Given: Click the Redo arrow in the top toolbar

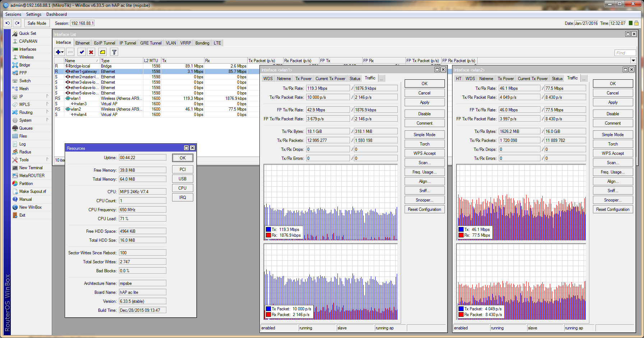Looking at the screenshot, I should (17, 23).
